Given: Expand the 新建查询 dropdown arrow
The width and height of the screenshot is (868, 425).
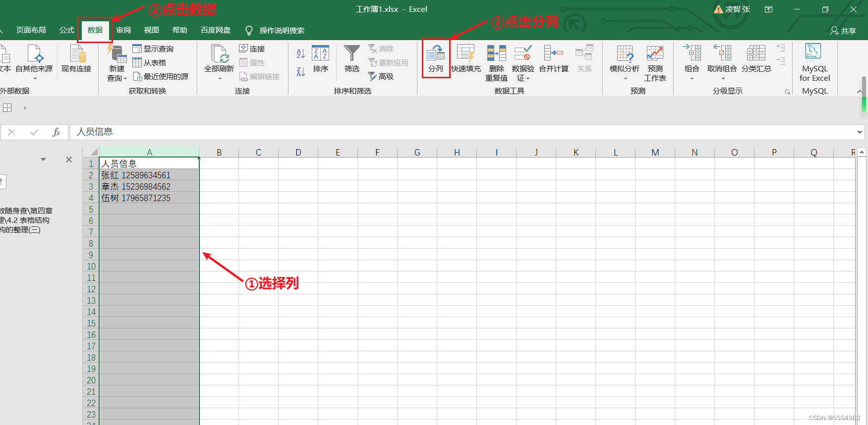Looking at the screenshot, I should [x=125, y=79].
